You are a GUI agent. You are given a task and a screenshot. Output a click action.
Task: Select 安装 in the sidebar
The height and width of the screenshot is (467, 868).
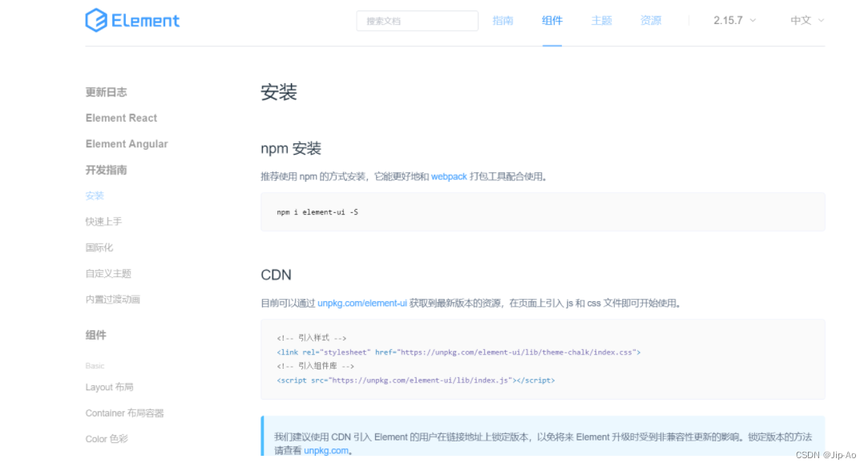[95, 195]
